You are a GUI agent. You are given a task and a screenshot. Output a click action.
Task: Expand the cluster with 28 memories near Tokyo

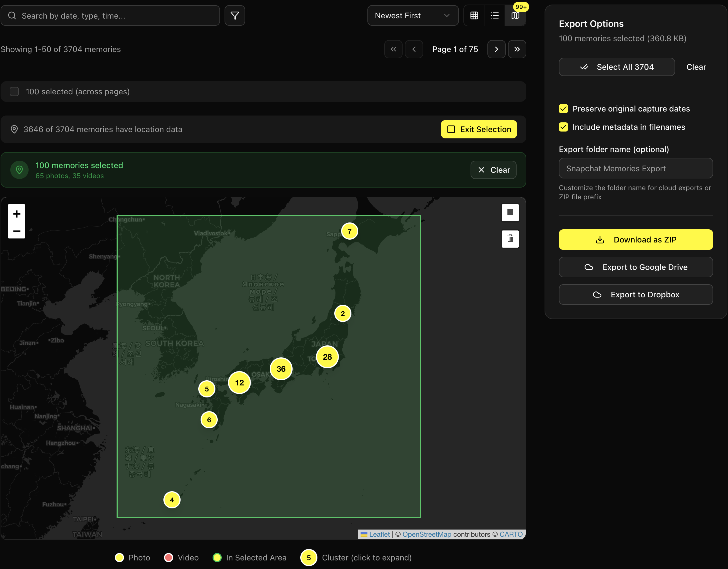click(327, 357)
